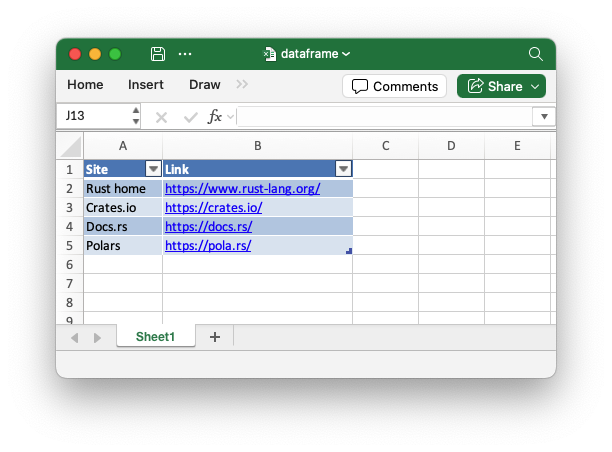Open the Share button dropdown
Image resolution: width=612 pixels, height=452 pixels.
click(536, 86)
